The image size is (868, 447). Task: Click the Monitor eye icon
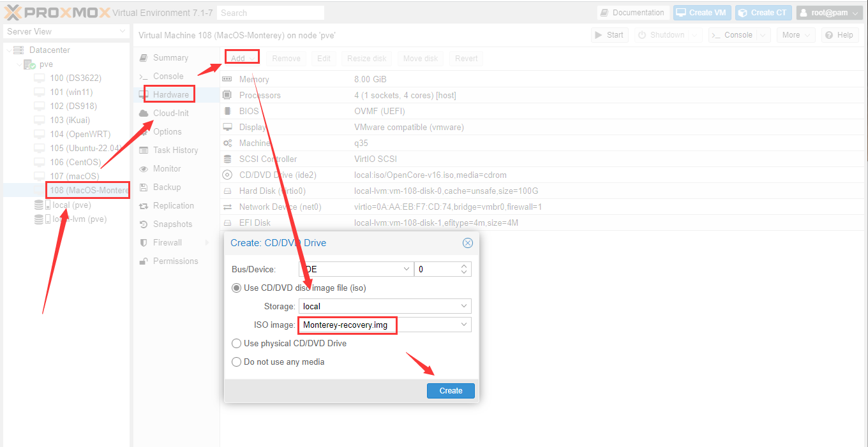click(x=144, y=169)
